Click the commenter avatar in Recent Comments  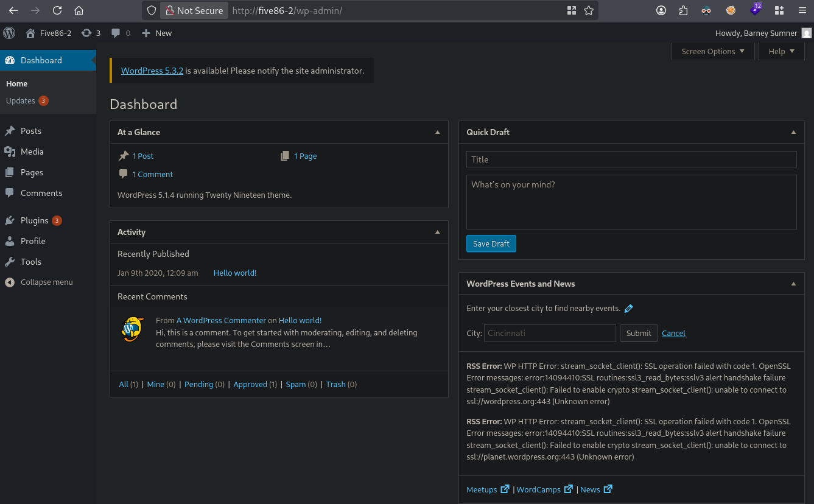coord(132,329)
